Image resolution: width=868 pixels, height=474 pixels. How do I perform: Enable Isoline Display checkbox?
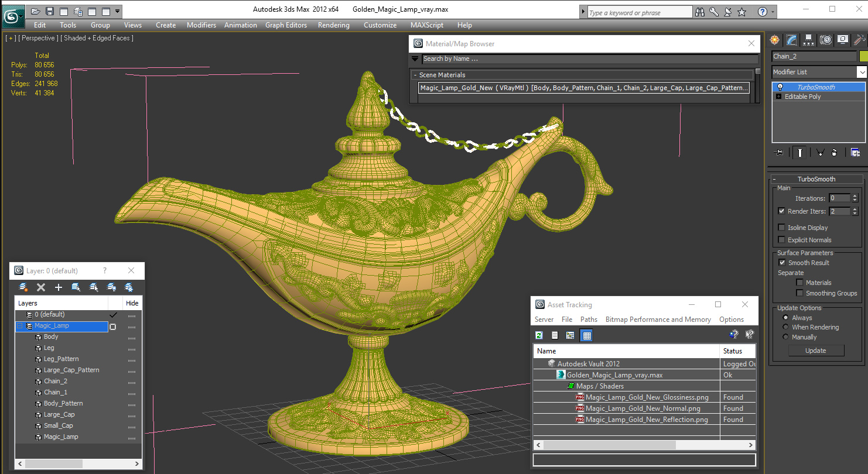(781, 228)
